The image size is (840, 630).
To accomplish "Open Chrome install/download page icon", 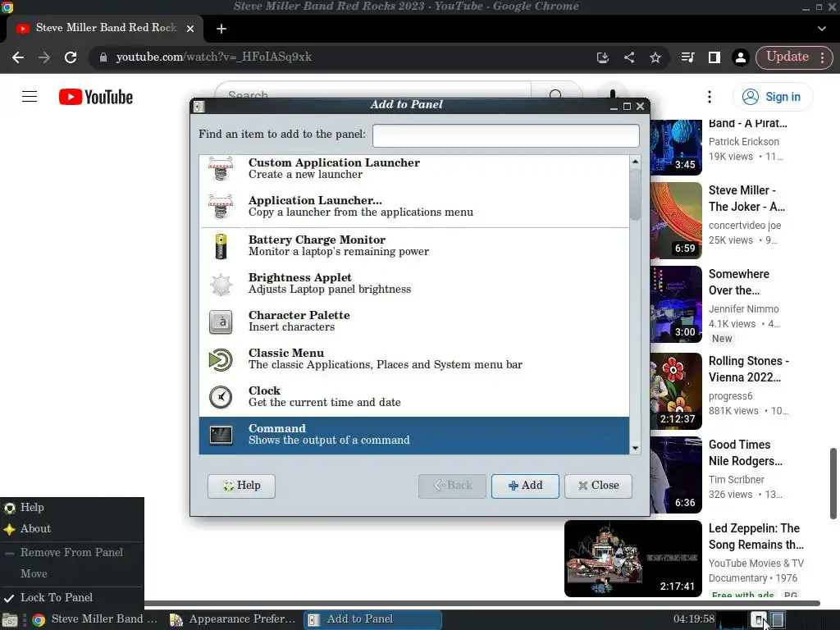I will pos(603,57).
